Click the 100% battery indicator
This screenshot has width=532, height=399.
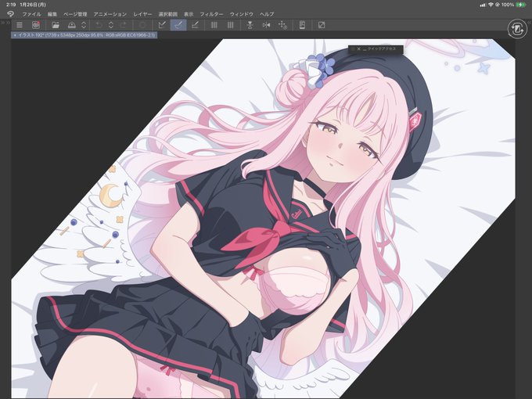[x=514, y=5]
